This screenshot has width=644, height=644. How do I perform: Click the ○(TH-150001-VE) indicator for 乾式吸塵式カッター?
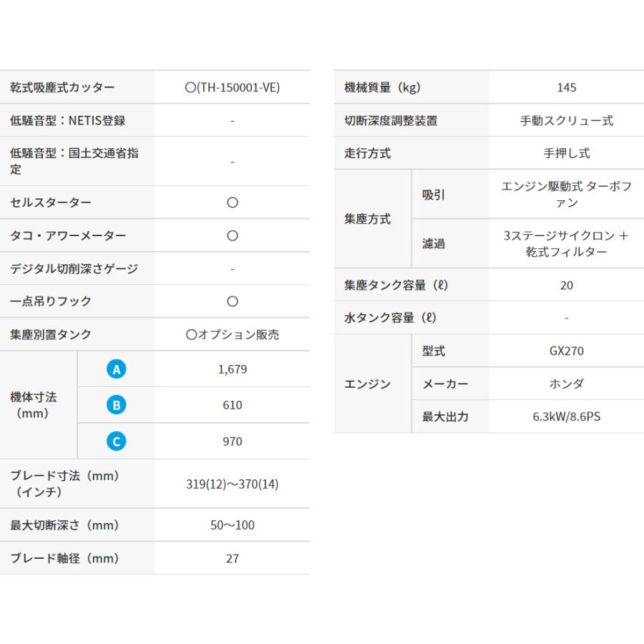(x=231, y=87)
